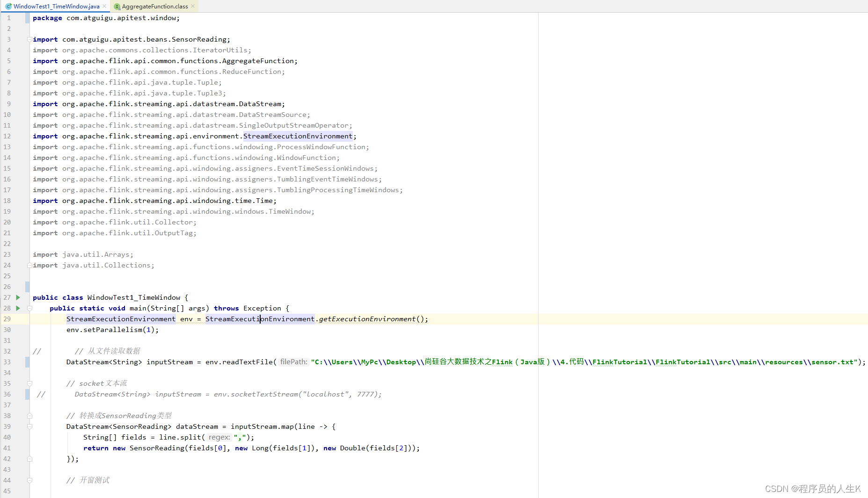
Task: Toggle the fold marker at the java.util.Collections import
Action: [29, 265]
